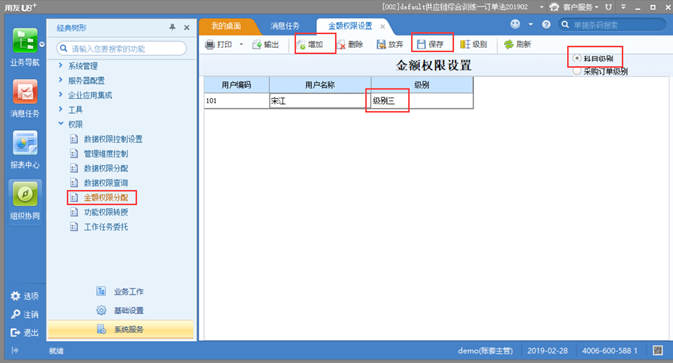Image resolution: width=673 pixels, height=363 pixels.
Task: Close the 金额权限设置 tab
Action: click(x=382, y=27)
